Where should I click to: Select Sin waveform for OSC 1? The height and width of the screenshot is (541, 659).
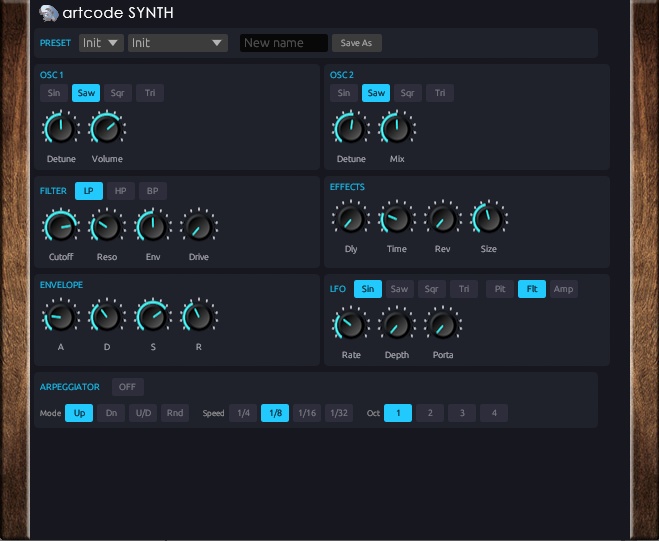[54, 93]
